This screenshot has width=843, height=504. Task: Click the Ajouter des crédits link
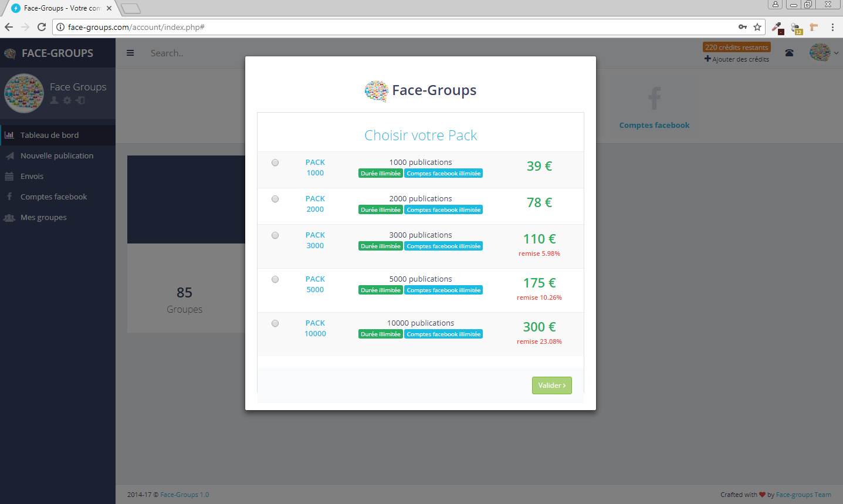pos(737,59)
